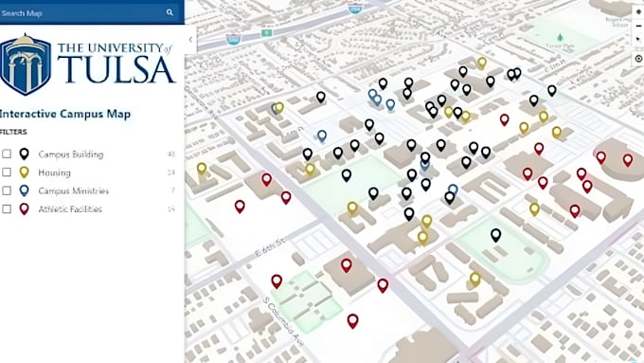644x363 pixels.
Task: Click the University of Tulsa shield logo
Action: (x=26, y=64)
